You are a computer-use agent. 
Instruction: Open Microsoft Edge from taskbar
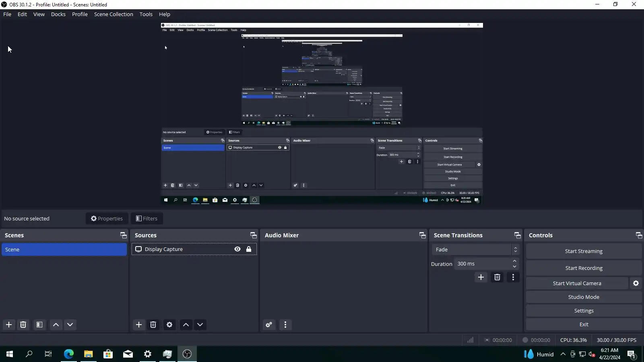[x=69, y=354]
